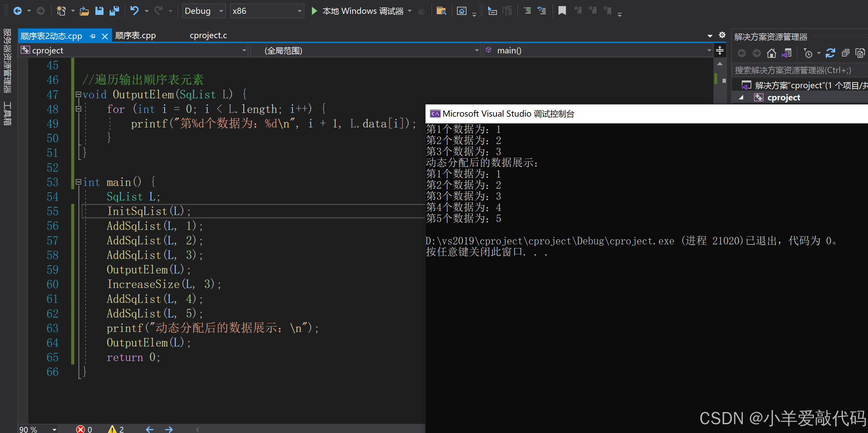Click Home icon in Solution Explorer
This screenshot has width=868, height=433.
771,53
